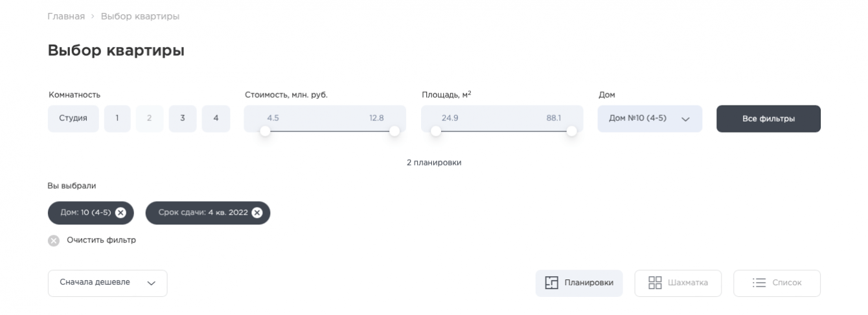Click the Список list icon

tap(759, 283)
